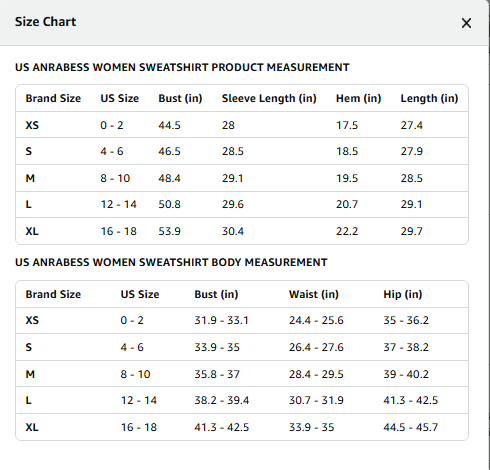Click Hem (in) column header

pos(358,98)
